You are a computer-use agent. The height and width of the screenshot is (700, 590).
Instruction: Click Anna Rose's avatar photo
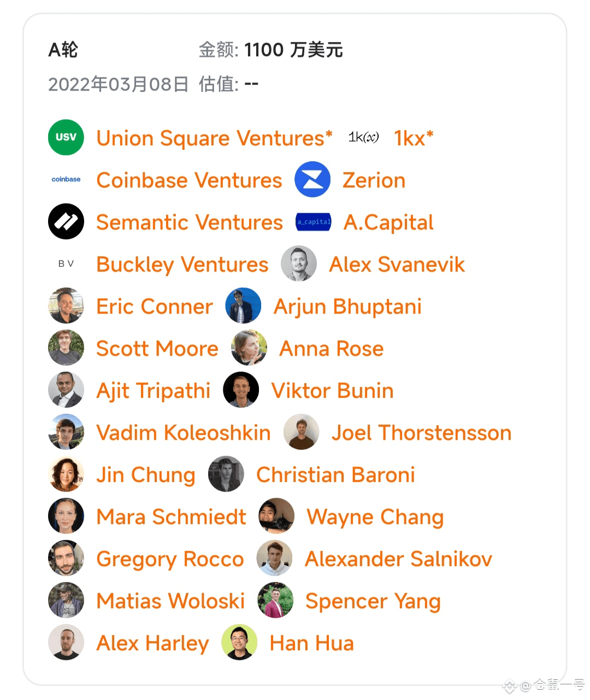pos(249,348)
